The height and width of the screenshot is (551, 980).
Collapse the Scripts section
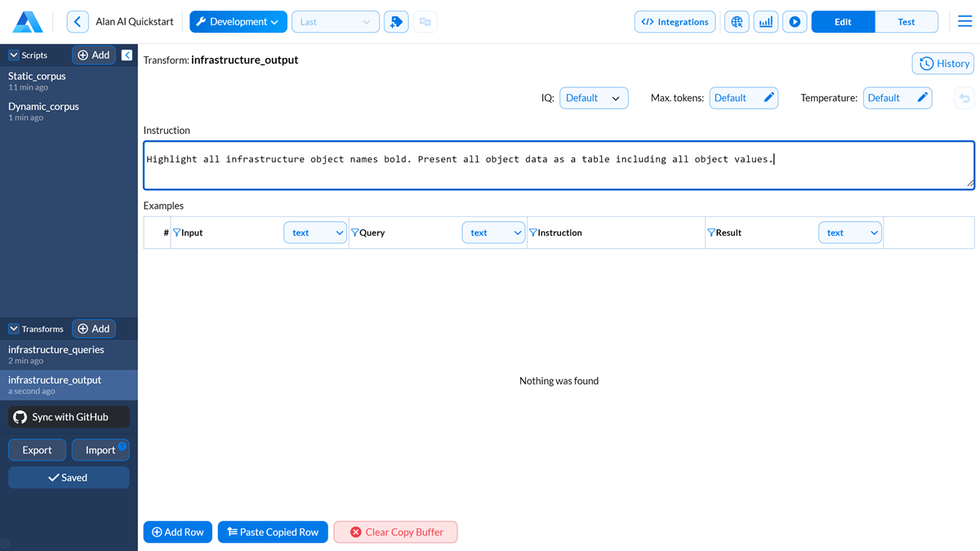click(x=14, y=56)
